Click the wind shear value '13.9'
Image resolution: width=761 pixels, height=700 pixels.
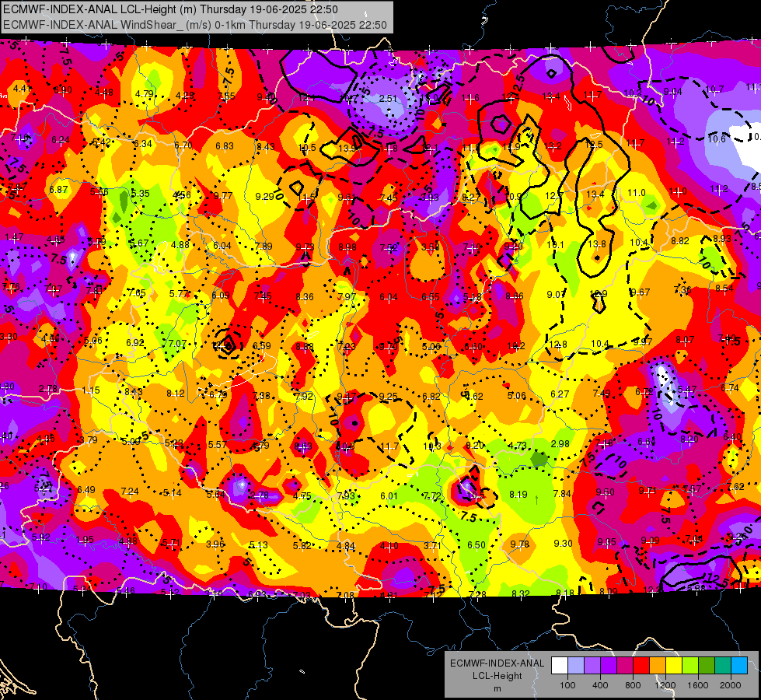[x=347, y=148]
